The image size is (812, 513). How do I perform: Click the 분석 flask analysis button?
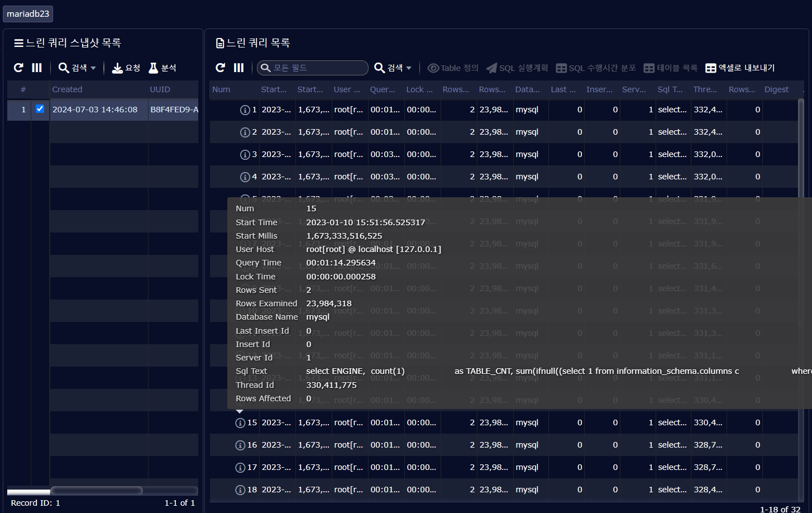click(x=163, y=68)
